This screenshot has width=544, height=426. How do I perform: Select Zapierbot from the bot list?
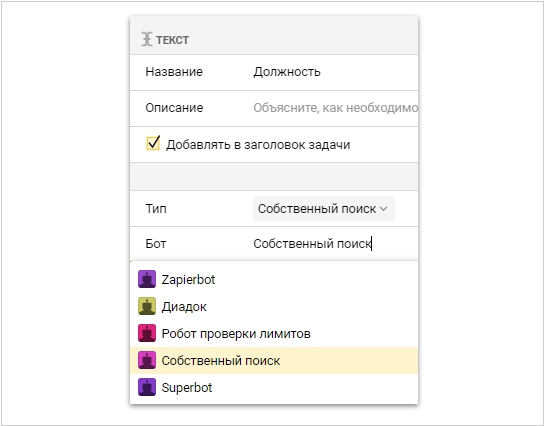coord(274,279)
